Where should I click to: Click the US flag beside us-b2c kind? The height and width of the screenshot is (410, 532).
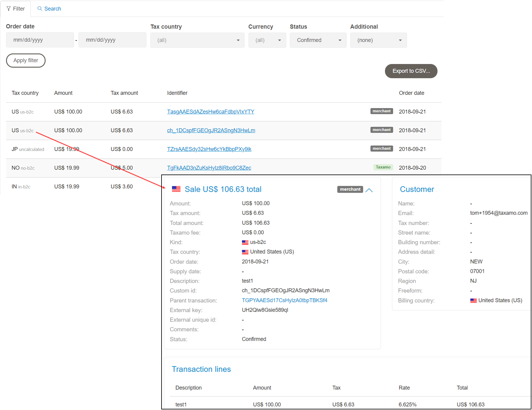click(x=245, y=242)
